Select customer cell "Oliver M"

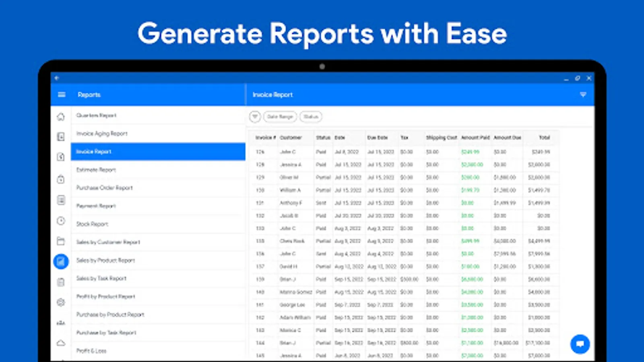289,177
